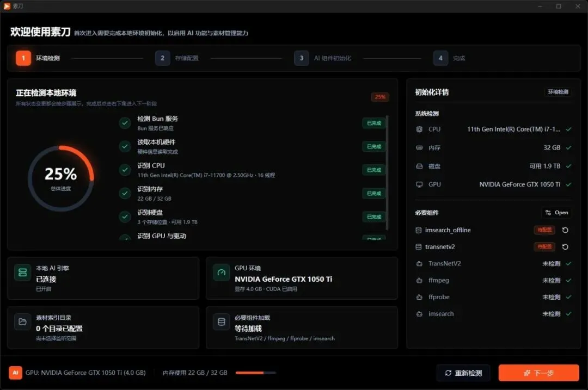Click the 内存 memory icon

point(419,147)
